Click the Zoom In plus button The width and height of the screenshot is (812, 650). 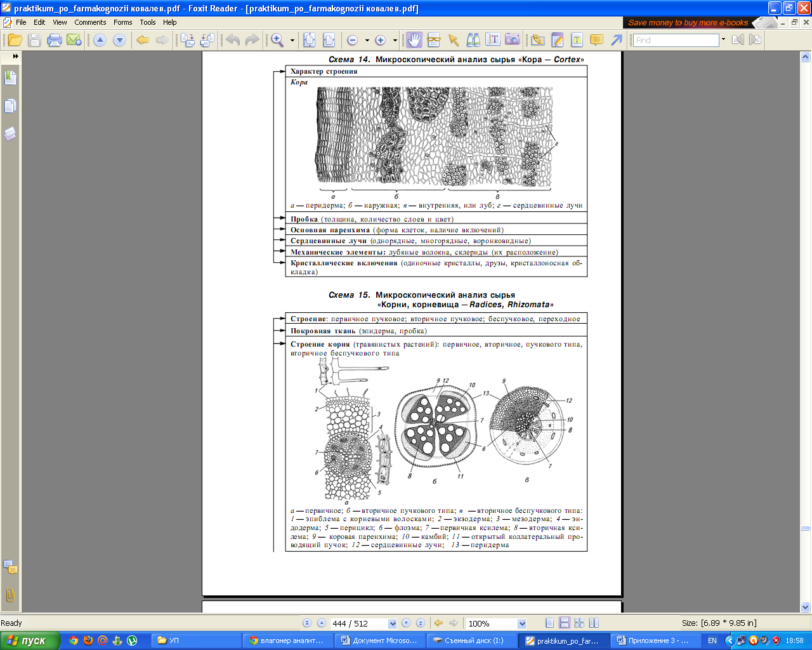tap(381, 40)
